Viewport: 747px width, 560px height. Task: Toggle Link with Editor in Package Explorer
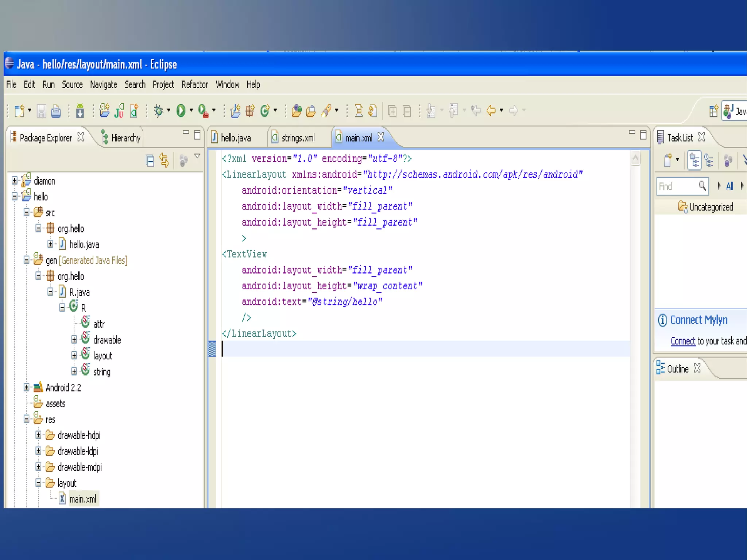tap(164, 161)
